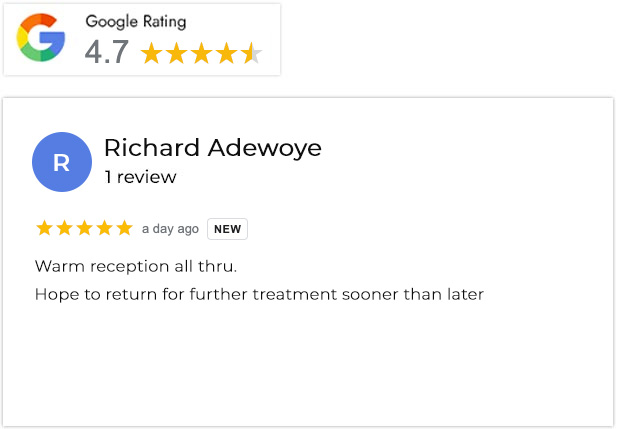The width and height of the screenshot is (617, 429).
Task: Click the "a day ago" timestamp
Action: coord(170,229)
